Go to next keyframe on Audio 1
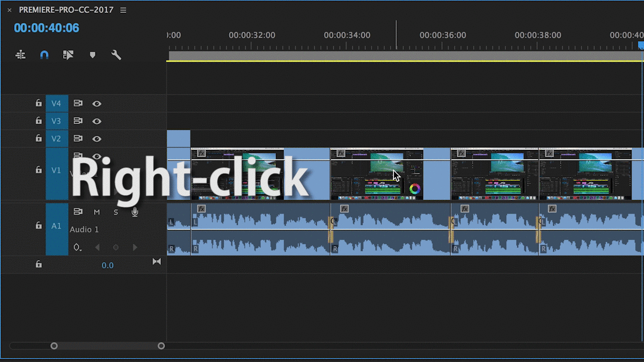 (x=134, y=247)
